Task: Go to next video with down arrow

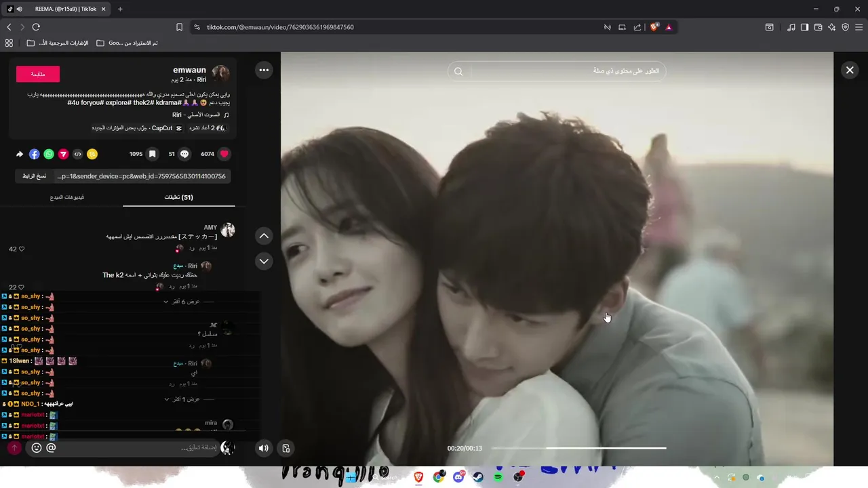Action: (264, 261)
